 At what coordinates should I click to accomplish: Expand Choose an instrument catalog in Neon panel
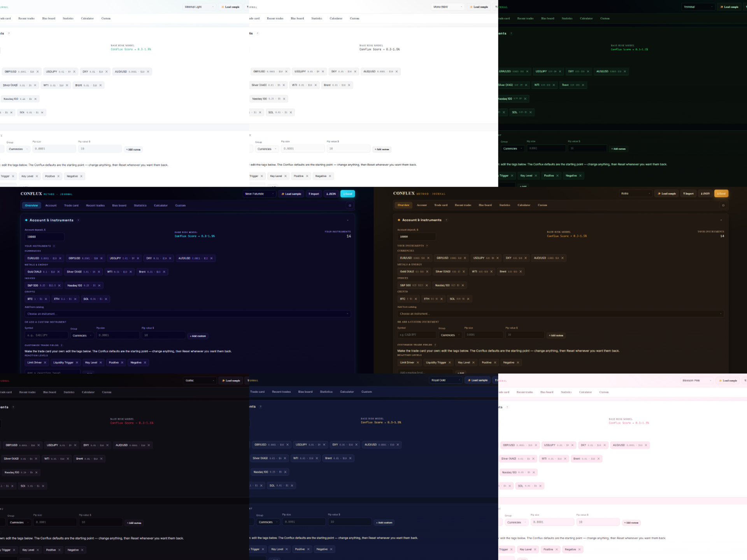tap(188, 314)
